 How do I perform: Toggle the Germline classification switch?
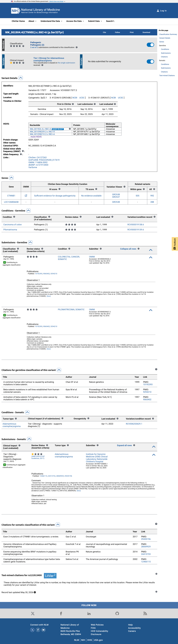tap(150, 45)
